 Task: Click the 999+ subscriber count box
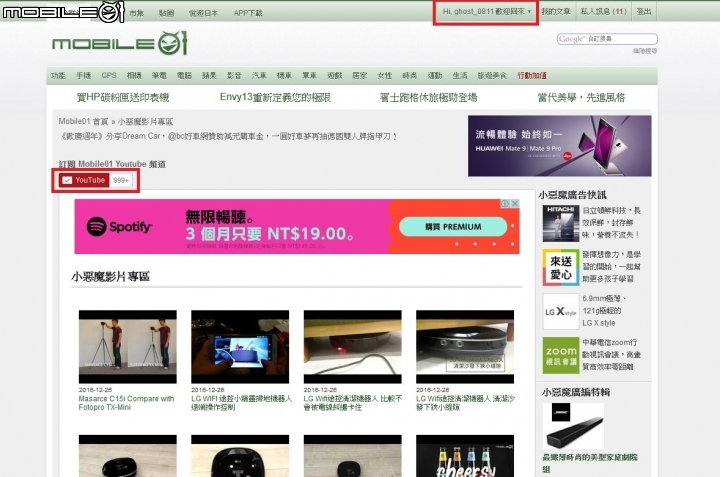(x=121, y=180)
